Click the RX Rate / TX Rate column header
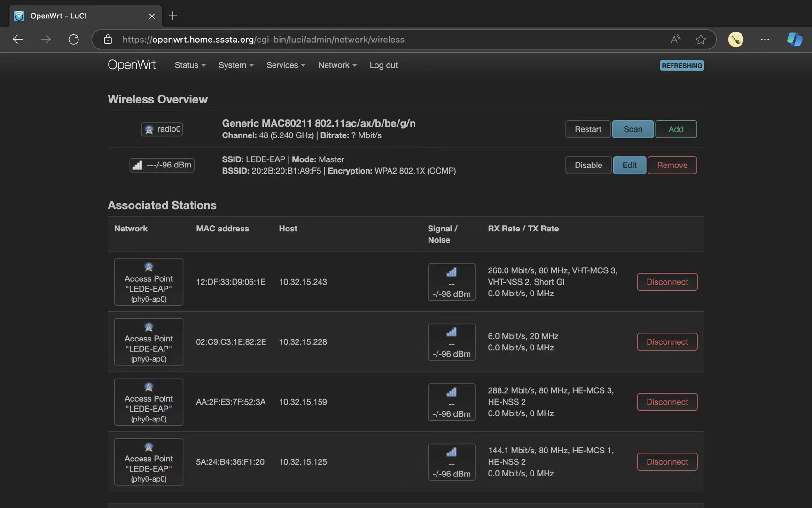The height and width of the screenshot is (508, 812). coord(523,229)
